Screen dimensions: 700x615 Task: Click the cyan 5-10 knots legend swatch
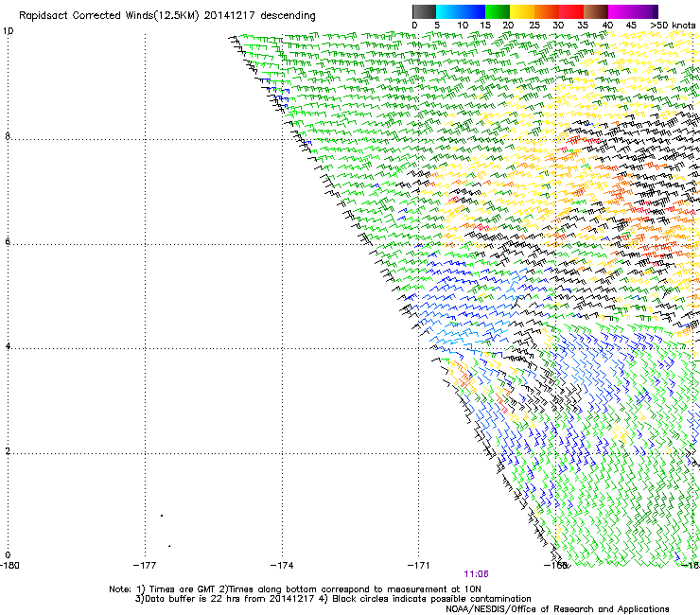pyautogui.click(x=448, y=11)
